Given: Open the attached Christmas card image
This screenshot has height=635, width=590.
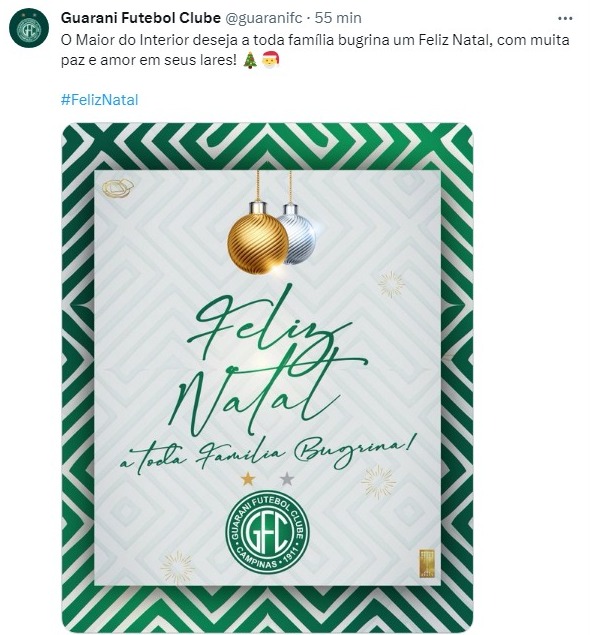Looking at the screenshot, I should (267, 377).
